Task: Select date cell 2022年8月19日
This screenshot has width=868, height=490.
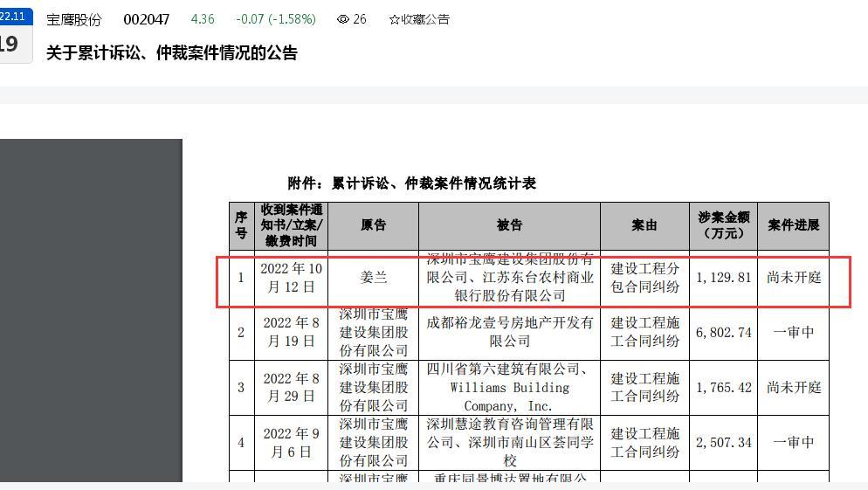Action: 291,332
